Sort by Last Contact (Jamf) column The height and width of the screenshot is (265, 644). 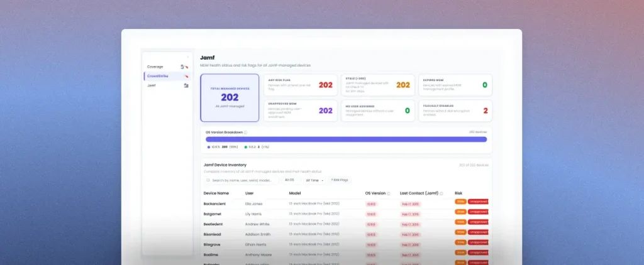click(419, 193)
